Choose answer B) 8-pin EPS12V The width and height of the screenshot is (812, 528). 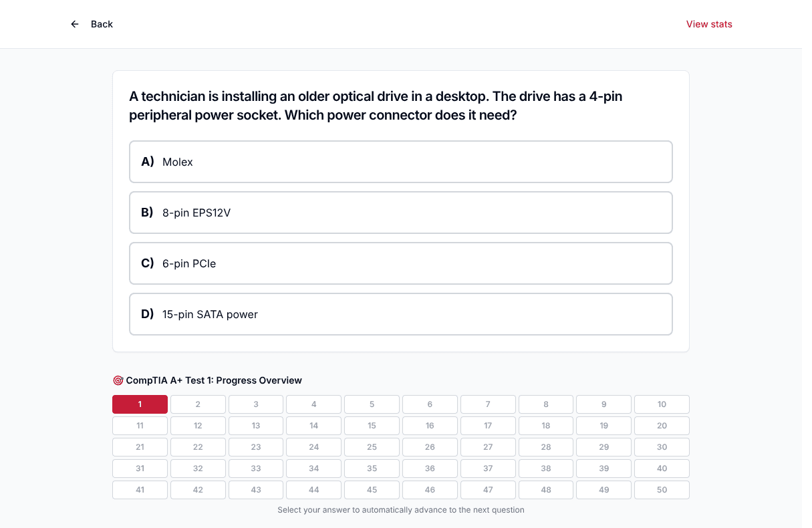point(401,213)
